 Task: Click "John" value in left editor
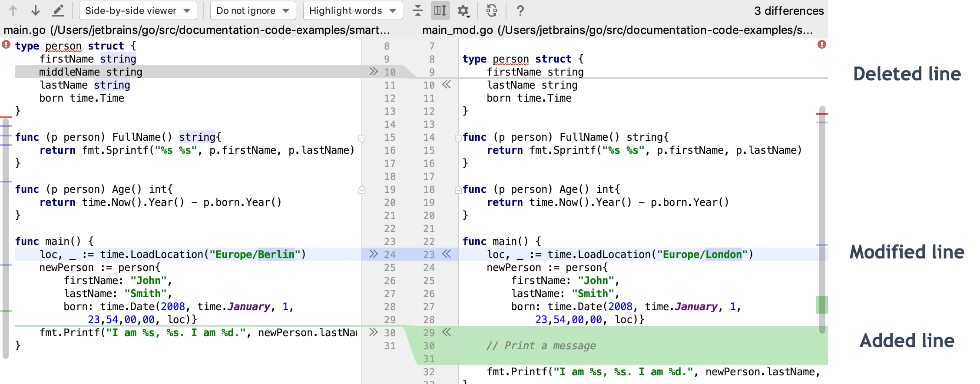tap(149, 281)
